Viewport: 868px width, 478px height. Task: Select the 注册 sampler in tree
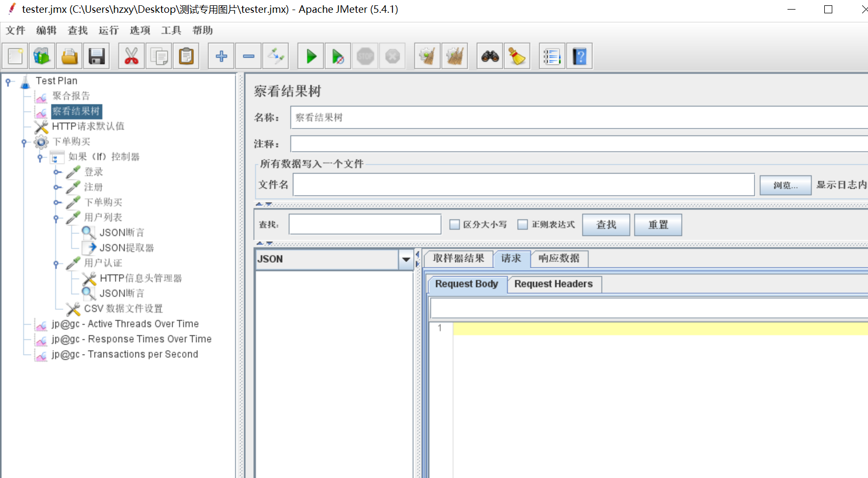[x=93, y=187]
